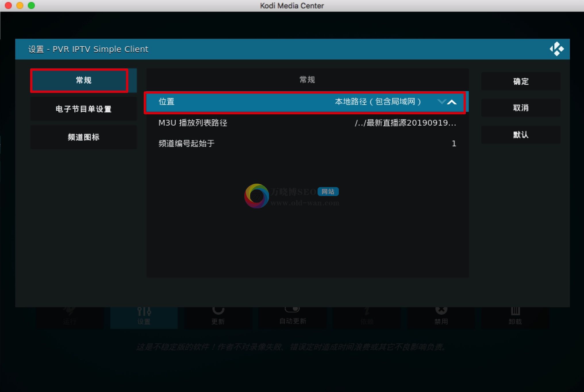Select the 常规 category tab

coord(83,80)
